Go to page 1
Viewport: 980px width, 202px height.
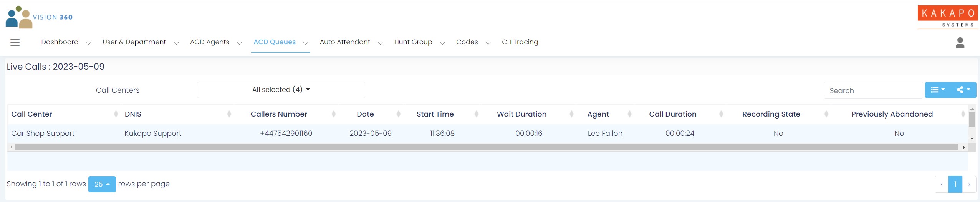coord(955,184)
